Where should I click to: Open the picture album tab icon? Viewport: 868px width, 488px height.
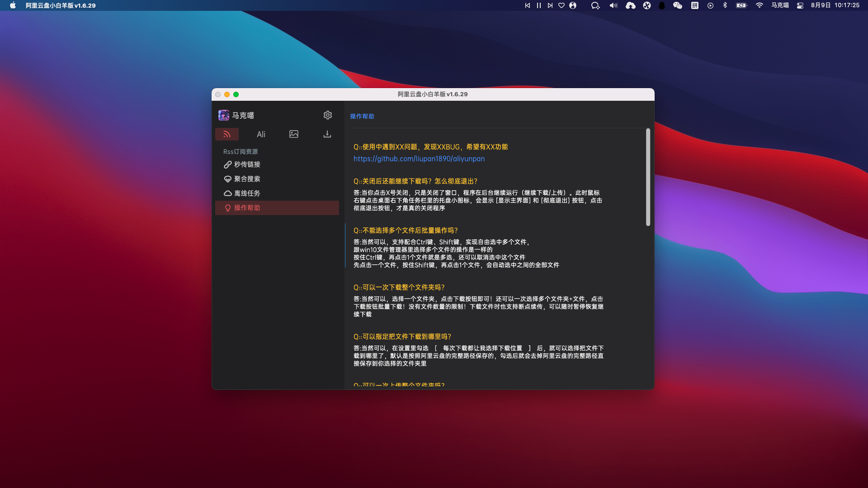click(294, 134)
